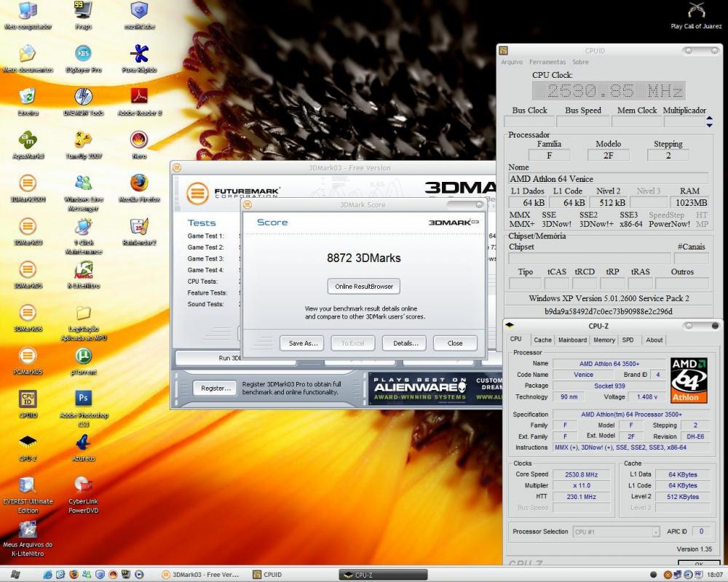Switch to the Mainboard tab in CPU-Z

click(572, 340)
